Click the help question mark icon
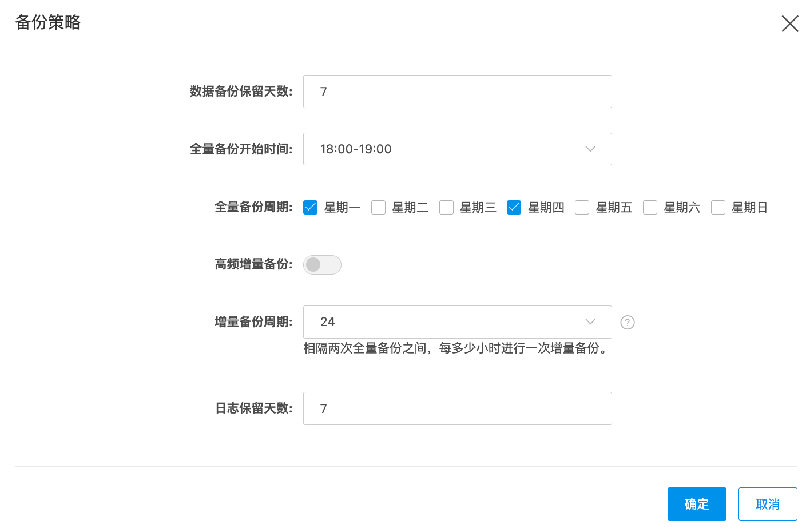810x532 pixels. 628,323
